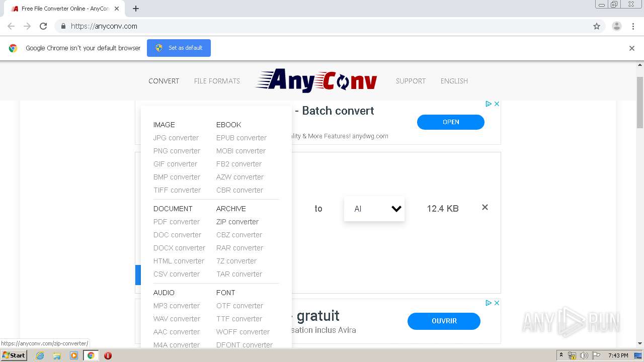Bookmark this page with the star icon
This screenshot has height=362, width=644.
[x=597, y=26]
